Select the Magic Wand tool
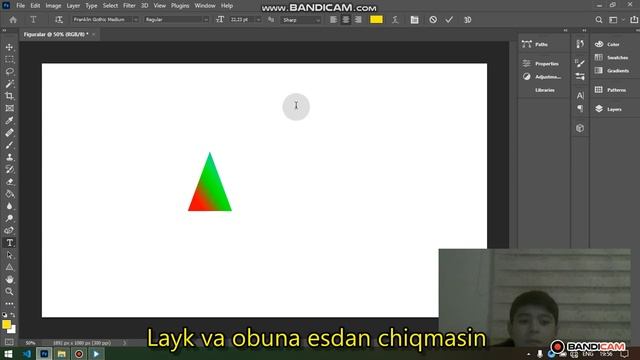The image size is (640, 360). click(9, 84)
